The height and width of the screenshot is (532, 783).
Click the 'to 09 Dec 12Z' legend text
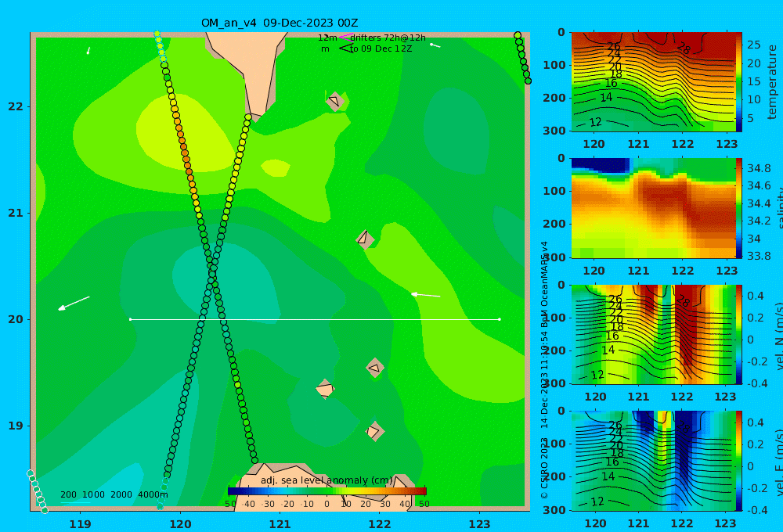click(381, 49)
